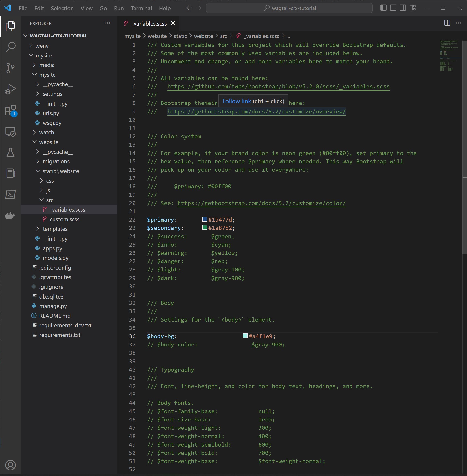Viewport: 467px width, 476px height.
Task: Expand the templates folder
Action: coord(55,229)
